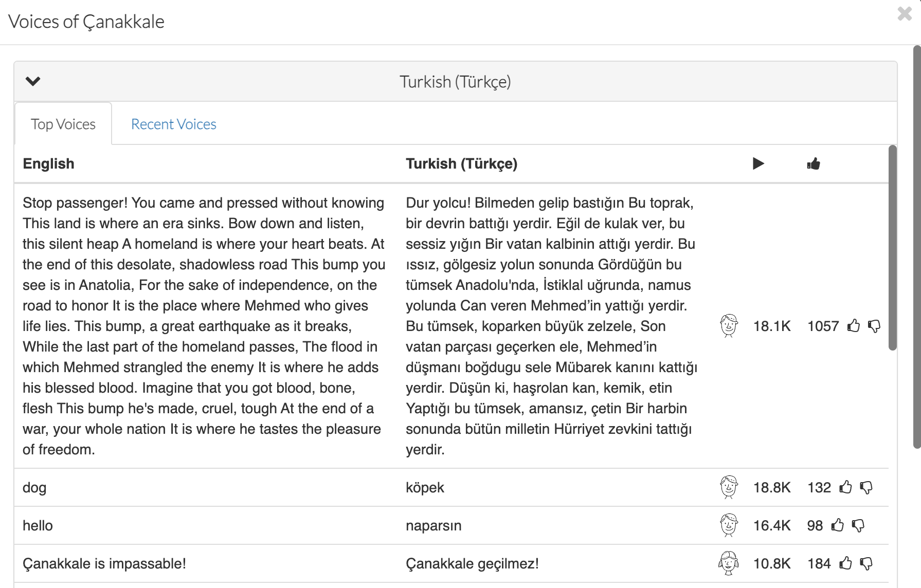Thumbs down the "köpek" translation
Screen dimensions: 921x588
tap(866, 487)
